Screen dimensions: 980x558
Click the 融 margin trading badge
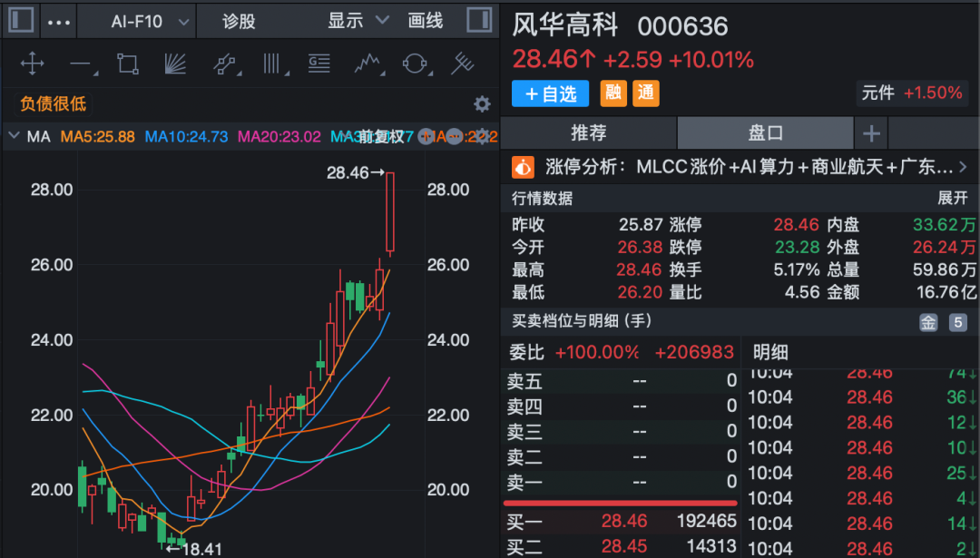pyautogui.click(x=613, y=93)
